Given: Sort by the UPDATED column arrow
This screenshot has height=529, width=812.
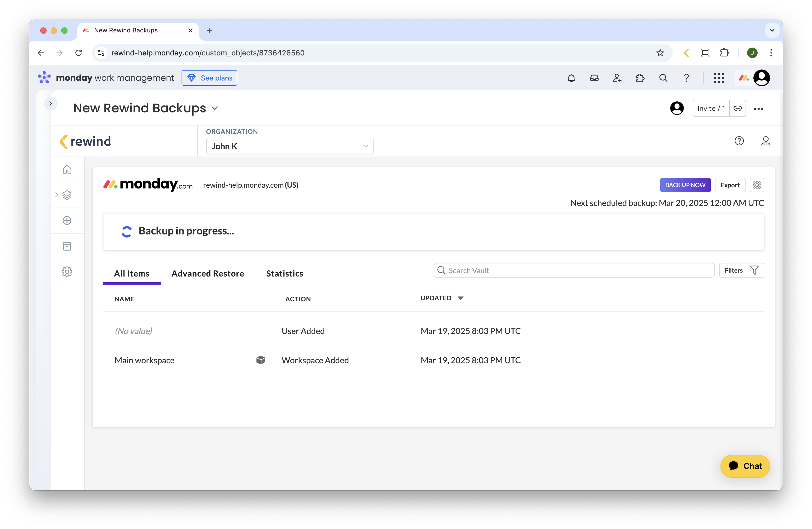Looking at the screenshot, I should (x=461, y=298).
